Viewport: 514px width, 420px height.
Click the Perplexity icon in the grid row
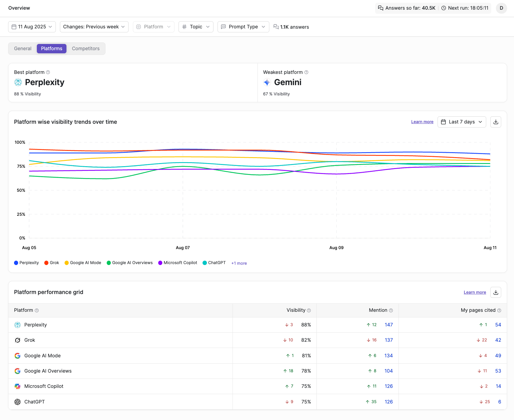17,325
